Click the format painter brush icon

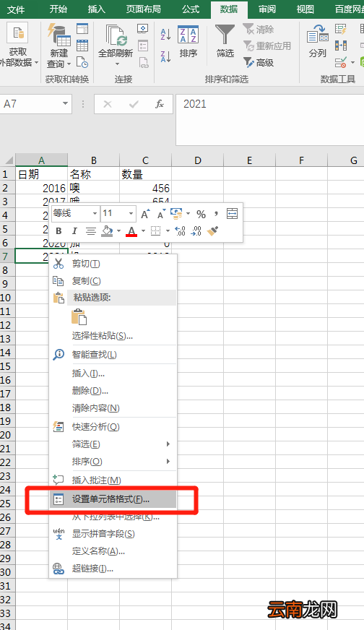212,231
